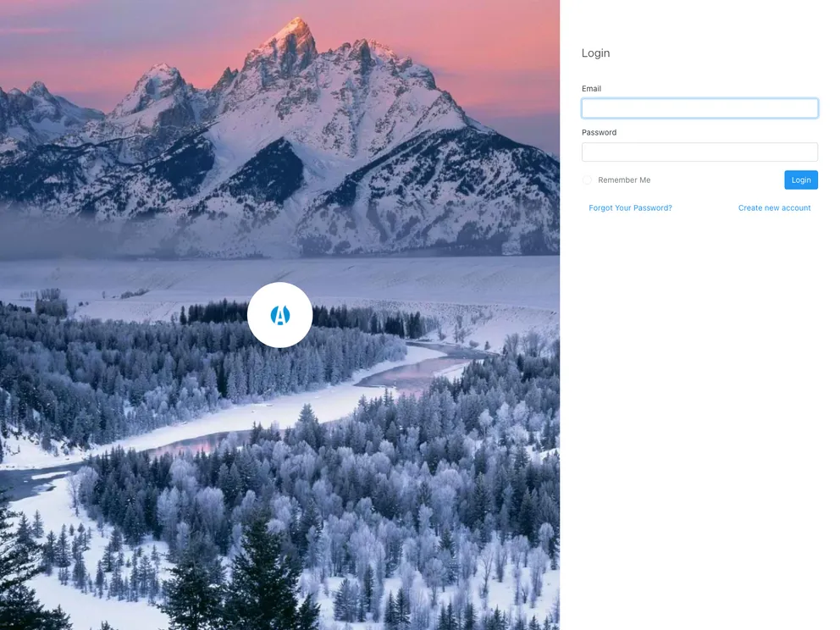Focus the Email input field

pyautogui.click(x=699, y=108)
